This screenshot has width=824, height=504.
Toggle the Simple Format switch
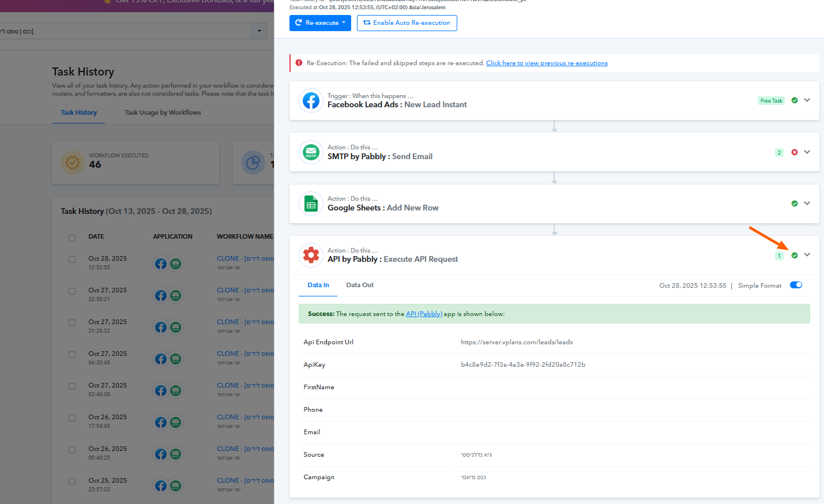coord(796,285)
